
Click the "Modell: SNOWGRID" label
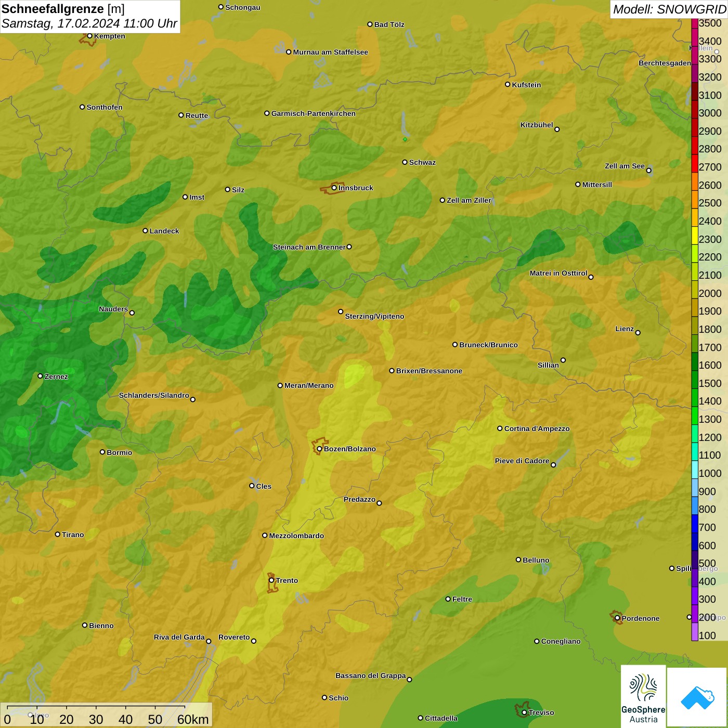(x=669, y=9)
